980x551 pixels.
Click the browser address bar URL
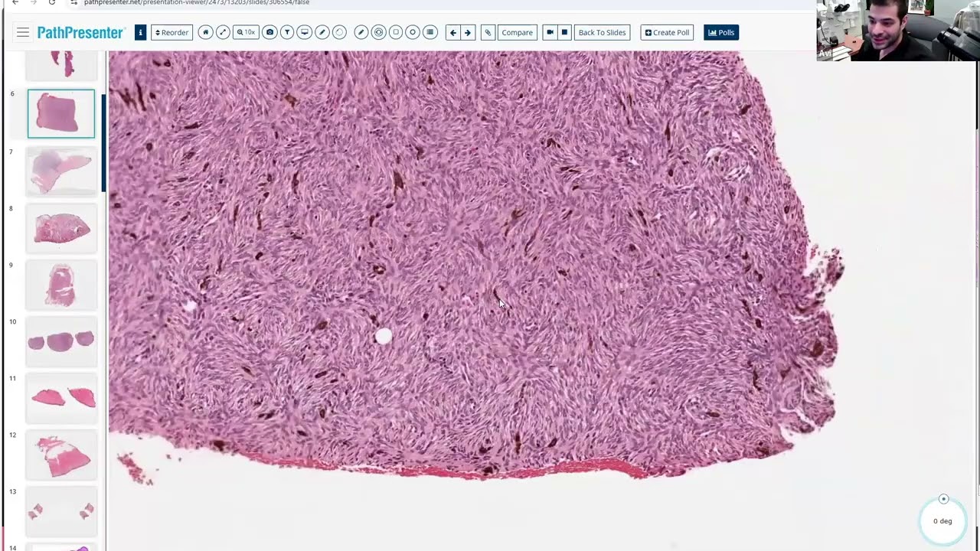[x=197, y=2]
